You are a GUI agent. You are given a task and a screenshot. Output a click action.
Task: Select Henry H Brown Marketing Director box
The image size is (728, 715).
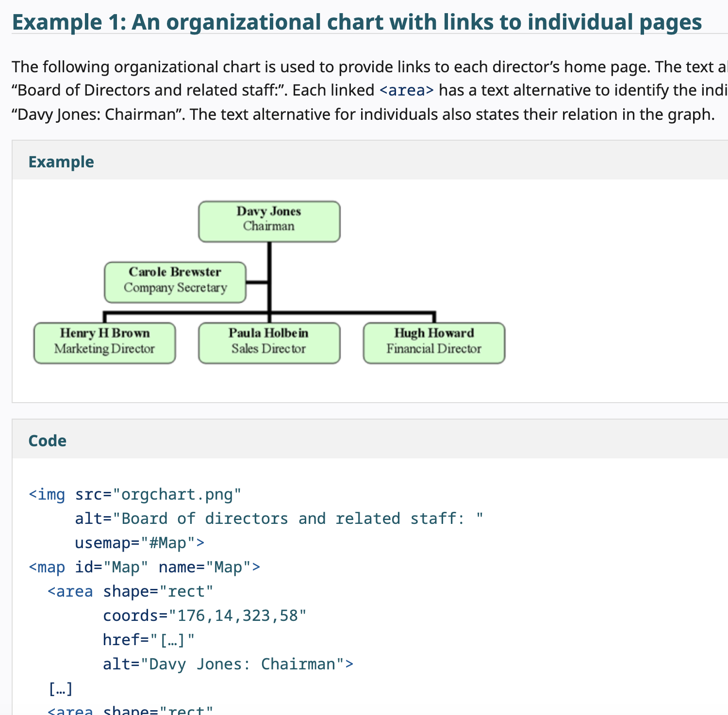[104, 343]
